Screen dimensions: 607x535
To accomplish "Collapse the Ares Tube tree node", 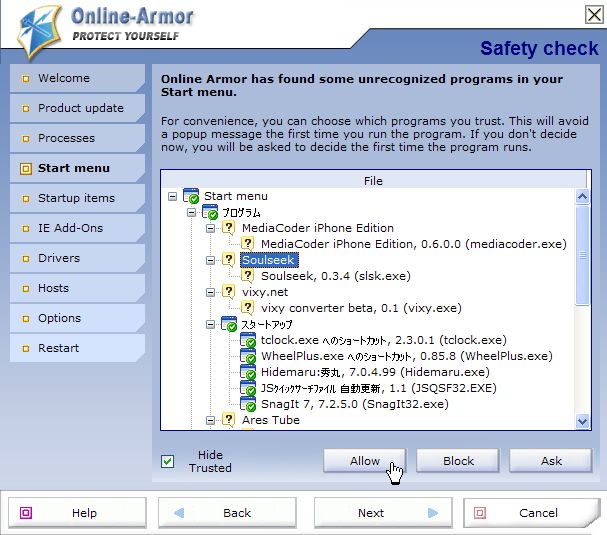I will tap(210, 420).
